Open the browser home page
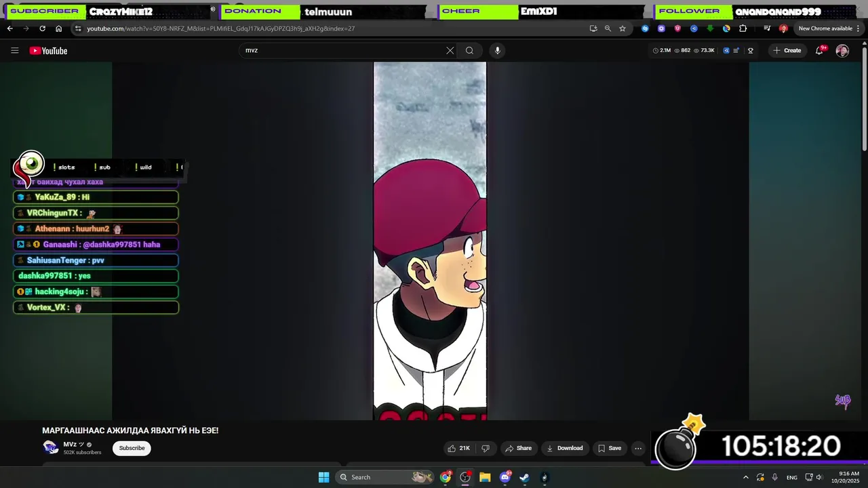 point(58,28)
